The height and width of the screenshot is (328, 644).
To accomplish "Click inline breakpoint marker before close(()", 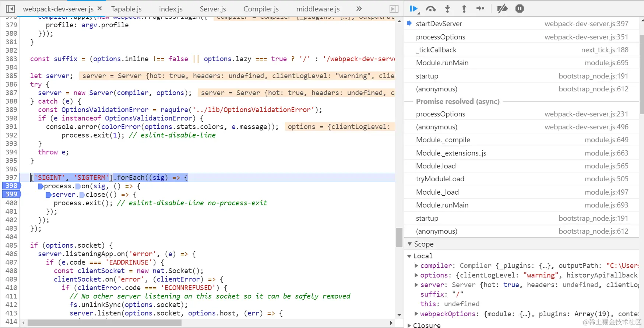I will (82, 195).
